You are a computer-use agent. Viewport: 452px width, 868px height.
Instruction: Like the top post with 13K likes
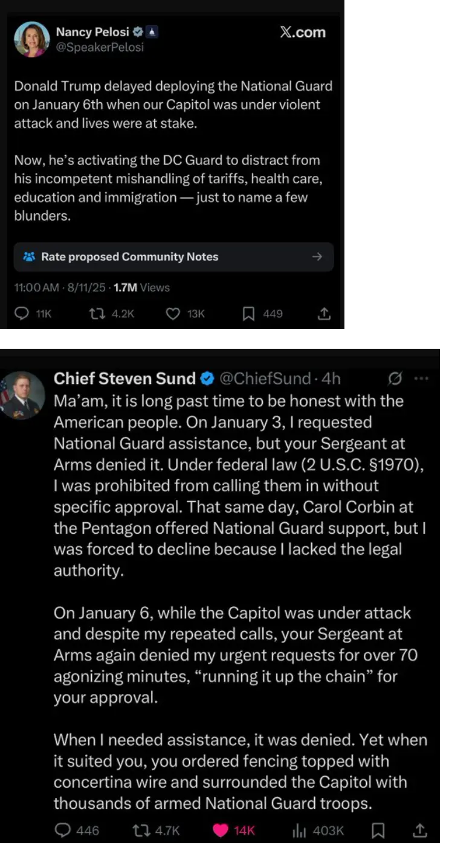(173, 314)
